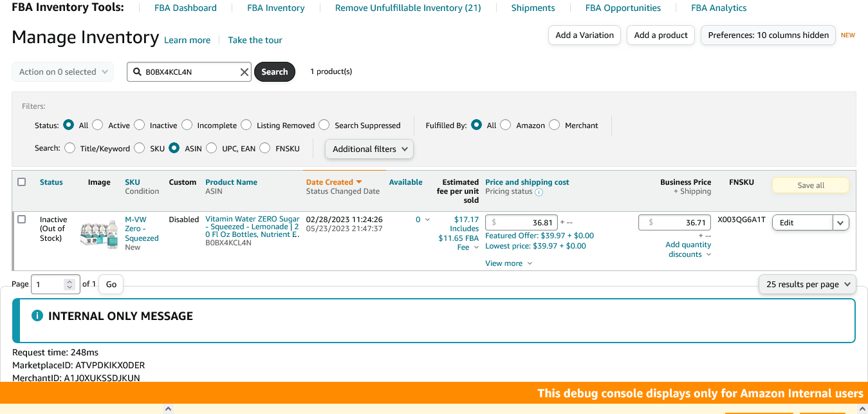Click the 36.81 price input field
Screen dimensions: 868x414
pos(521,223)
